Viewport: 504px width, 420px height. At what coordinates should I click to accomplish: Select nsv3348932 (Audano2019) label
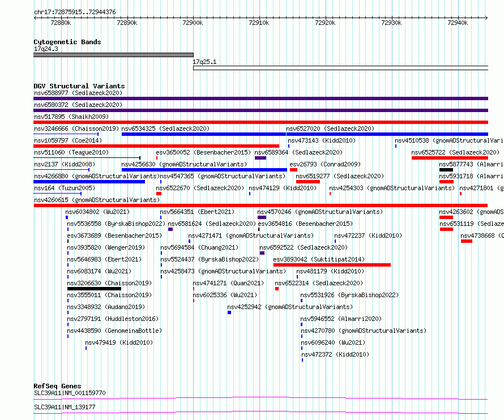coord(106,307)
